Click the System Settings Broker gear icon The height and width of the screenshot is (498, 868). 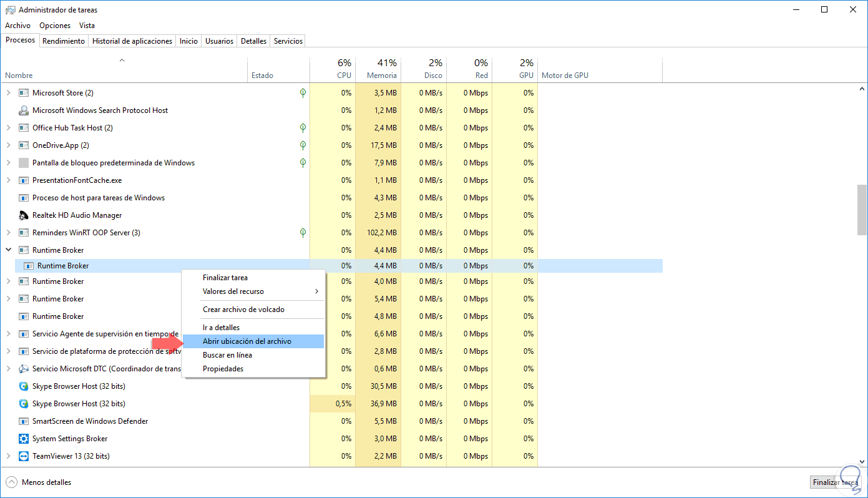tap(24, 439)
